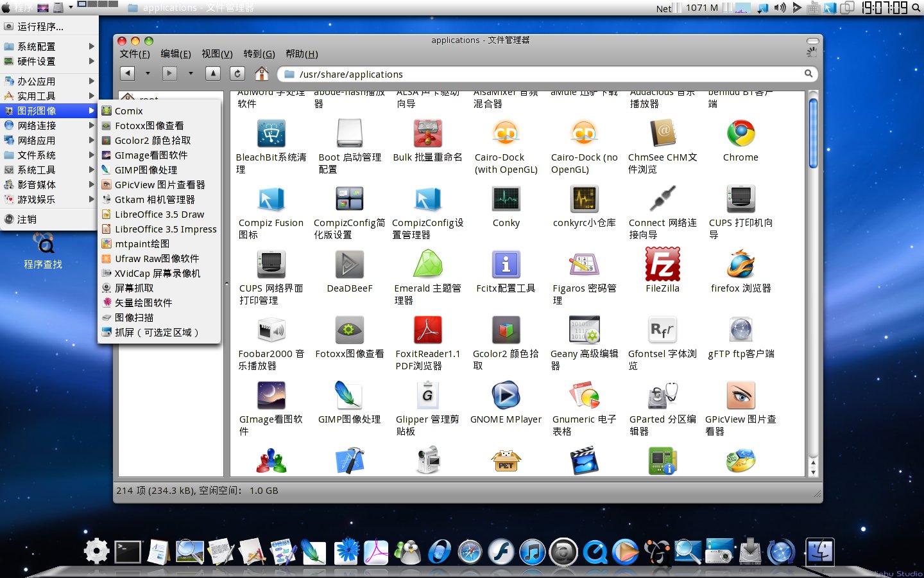The image size is (924, 578).
Task: Open the FoxitReader PDF viewer icon
Action: 428,330
